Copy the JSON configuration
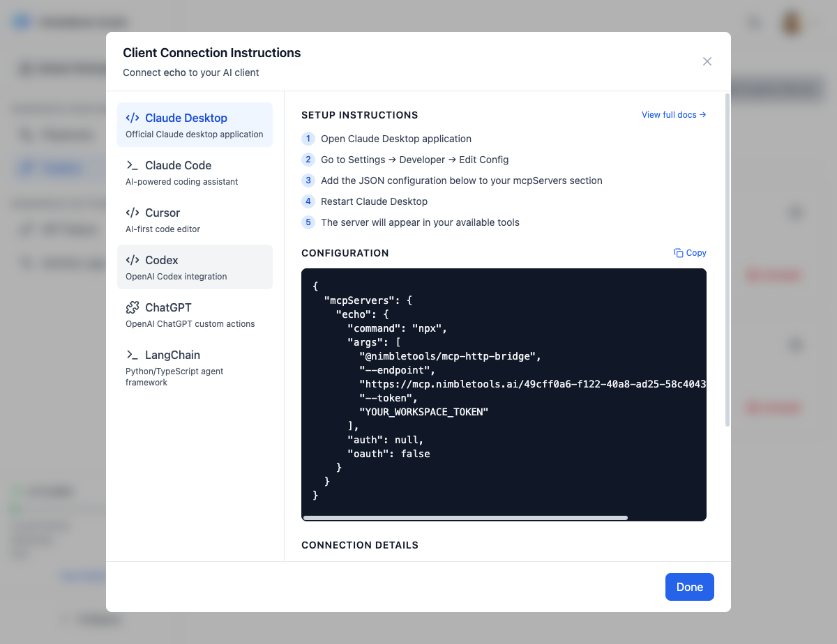This screenshot has width=837, height=644. pyautogui.click(x=690, y=253)
